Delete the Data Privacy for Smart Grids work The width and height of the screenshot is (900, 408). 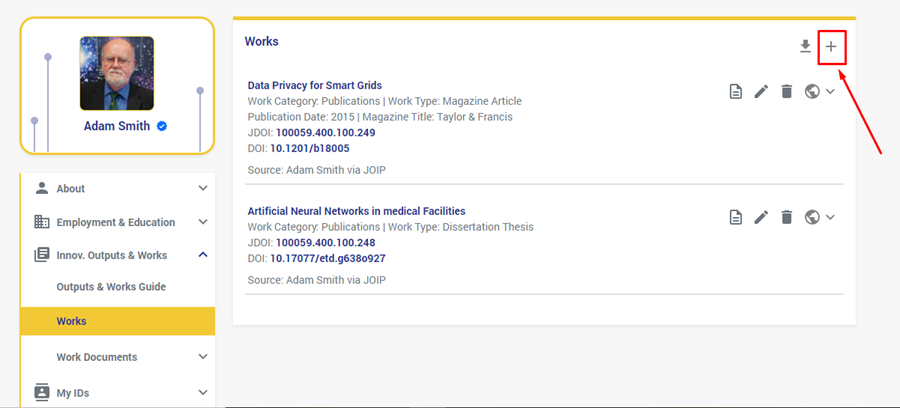(x=787, y=92)
